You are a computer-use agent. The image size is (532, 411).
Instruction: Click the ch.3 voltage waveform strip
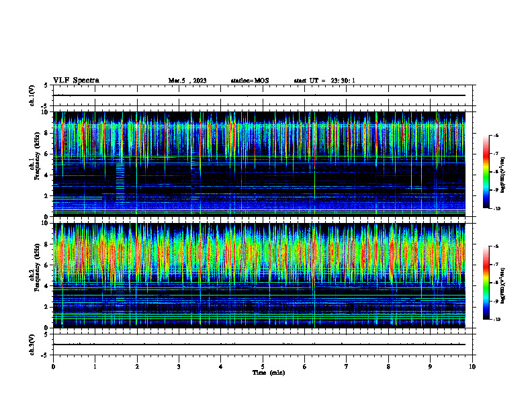tap(263, 345)
